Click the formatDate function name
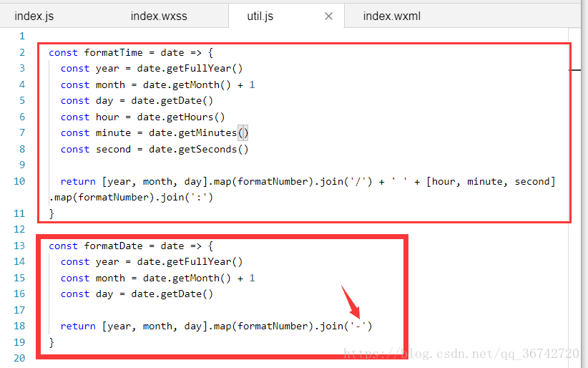 [113, 246]
